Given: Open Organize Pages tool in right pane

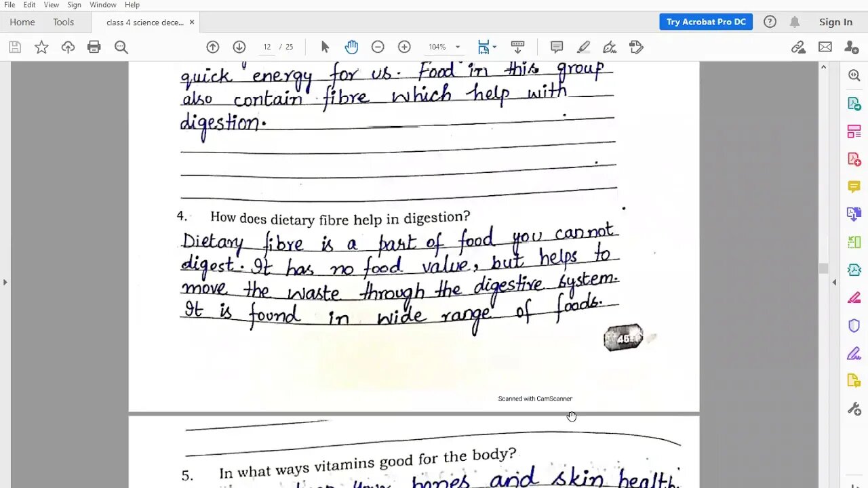Looking at the screenshot, I should [x=854, y=131].
